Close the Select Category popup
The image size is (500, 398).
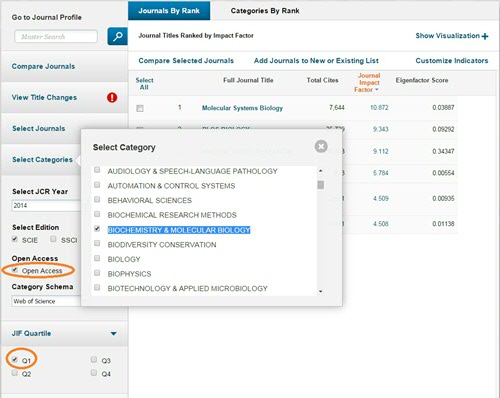point(321,146)
